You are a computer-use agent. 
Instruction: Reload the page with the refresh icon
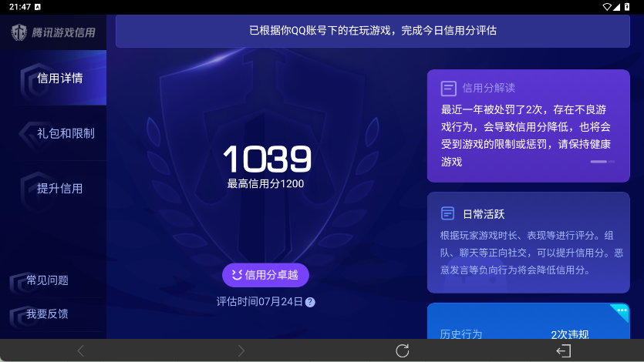coord(402,351)
